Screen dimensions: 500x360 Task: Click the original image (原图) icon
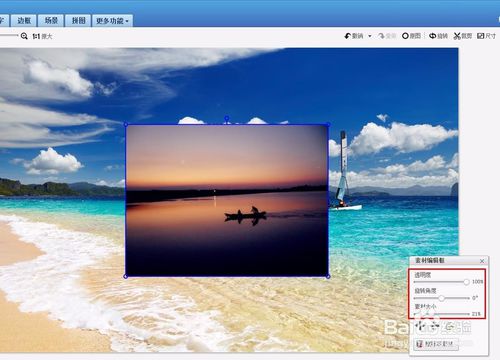405,36
